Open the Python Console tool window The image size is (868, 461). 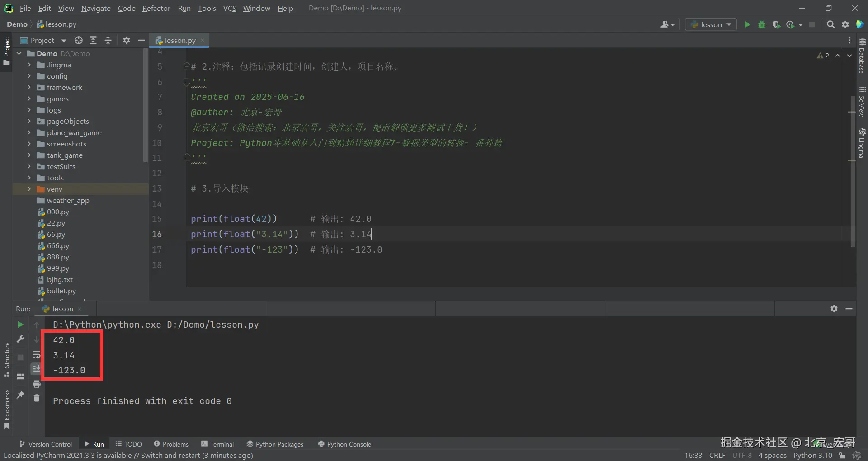click(344, 444)
